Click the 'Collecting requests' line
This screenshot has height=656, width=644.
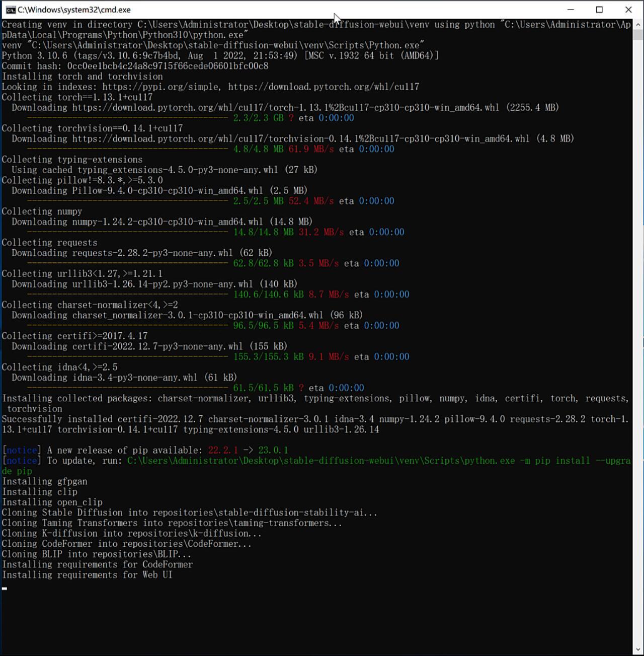pos(50,243)
